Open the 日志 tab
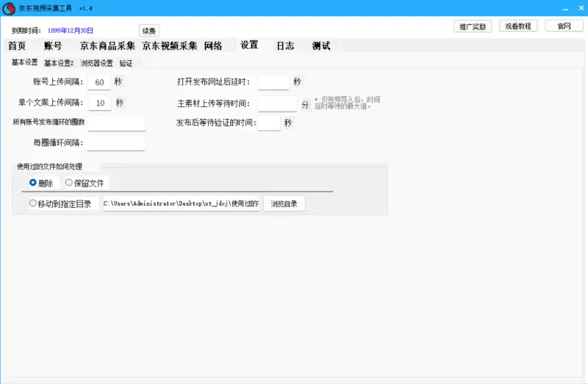 point(285,46)
